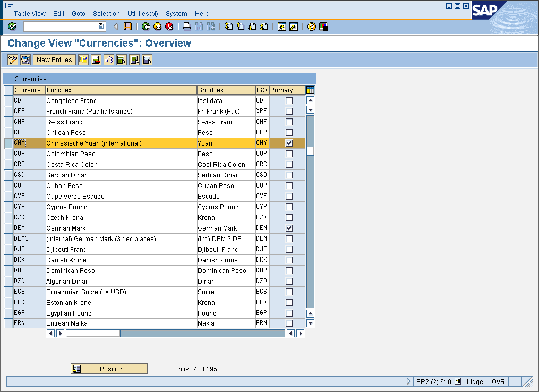This screenshot has height=392, width=539.
Task: Click the table configuration icon above the scrollbar
Action: point(310,90)
